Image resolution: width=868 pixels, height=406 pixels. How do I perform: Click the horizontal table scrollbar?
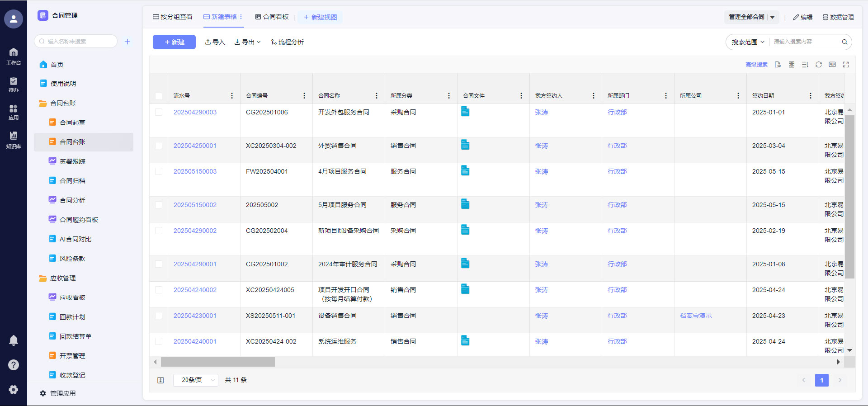pos(217,362)
